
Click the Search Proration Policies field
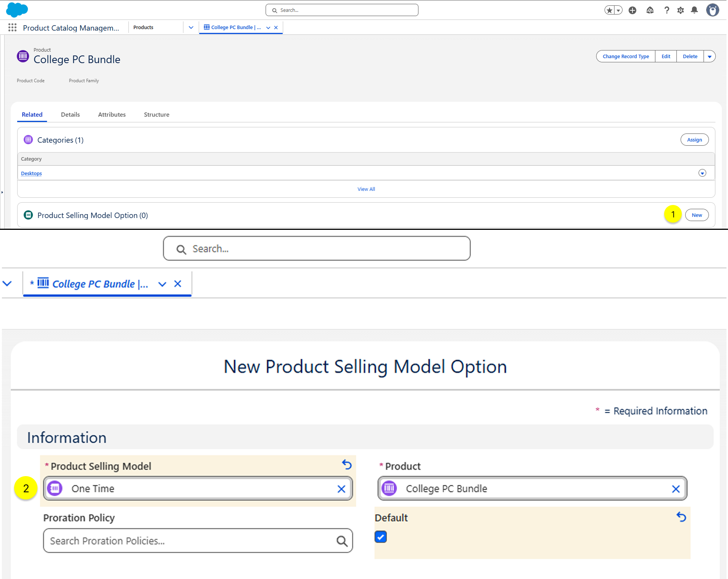[x=191, y=541]
